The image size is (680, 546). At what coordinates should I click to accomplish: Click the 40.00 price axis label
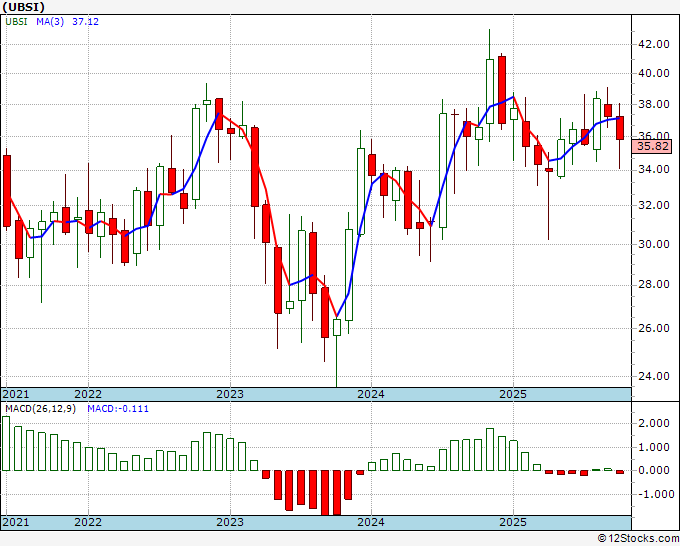click(654, 73)
